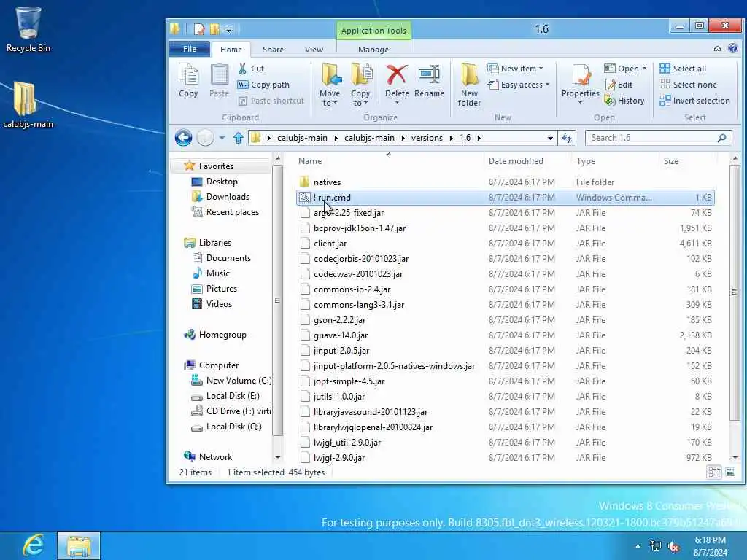This screenshot has width=747, height=560.
Task: Create a New folder from the ribbon
Action: coord(469,85)
